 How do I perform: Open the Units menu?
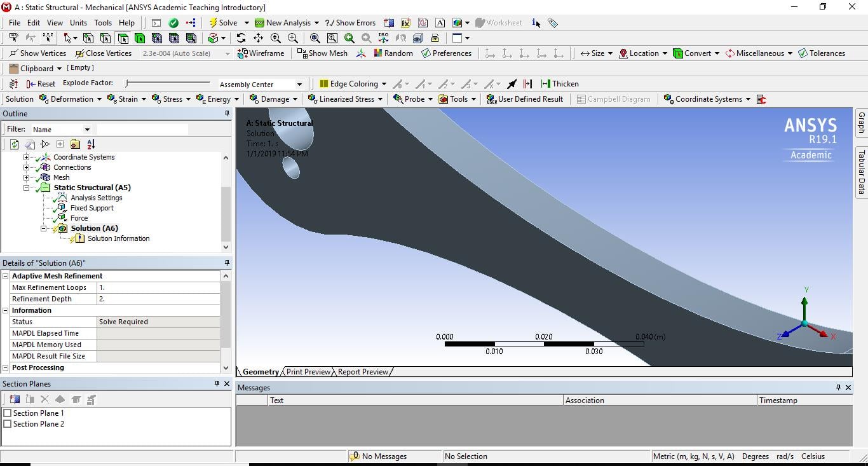[x=78, y=23]
